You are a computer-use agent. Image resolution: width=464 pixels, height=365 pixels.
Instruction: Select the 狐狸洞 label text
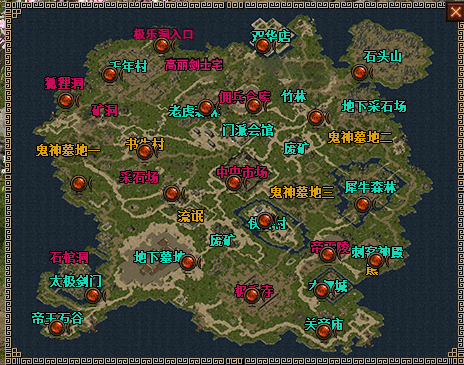coord(64,83)
